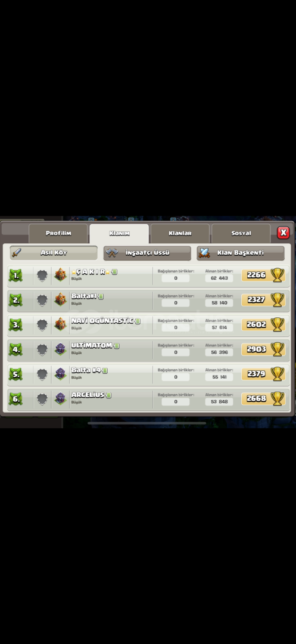Click the 62 443 received troops value

pyautogui.click(x=219, y=278)
